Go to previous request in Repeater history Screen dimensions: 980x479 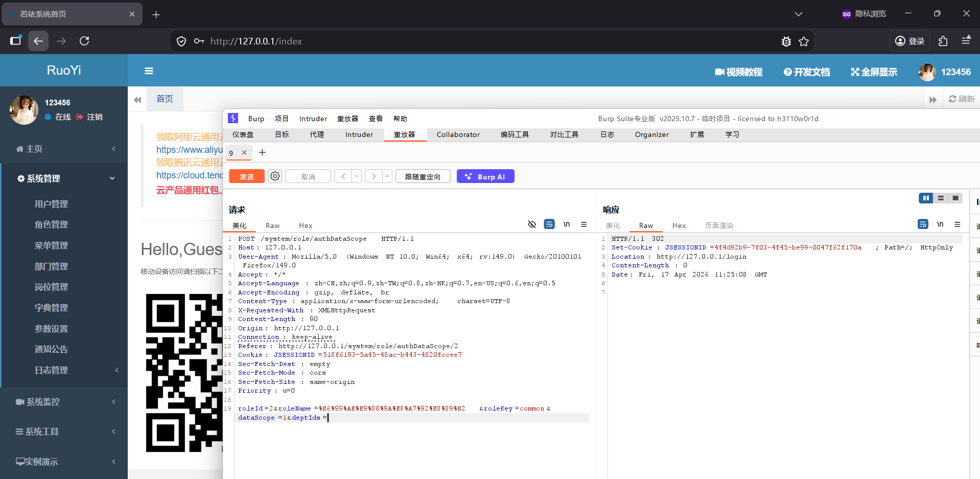click(343, 176)
